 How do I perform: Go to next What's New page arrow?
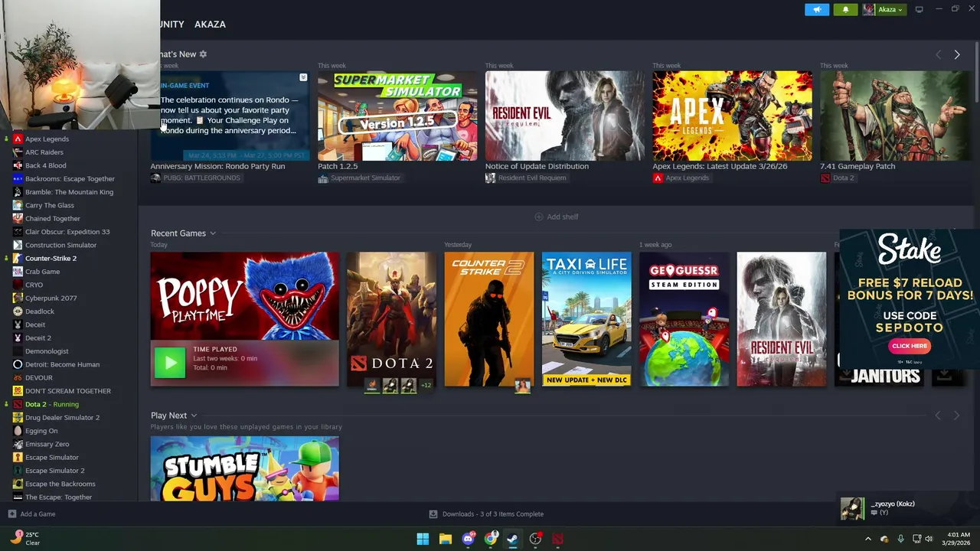click(956, 54)
